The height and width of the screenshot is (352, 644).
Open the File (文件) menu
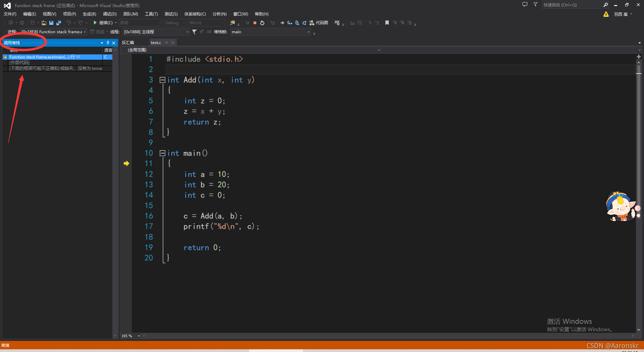(10, 14)
